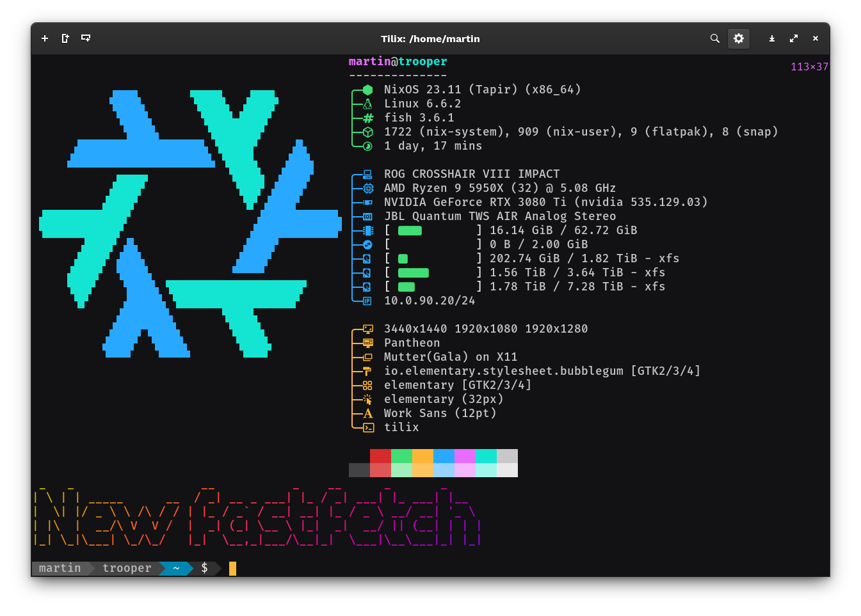Click the cyan palette swatch
This screenshot has width=861, height=616.
(x=486, y=456)
